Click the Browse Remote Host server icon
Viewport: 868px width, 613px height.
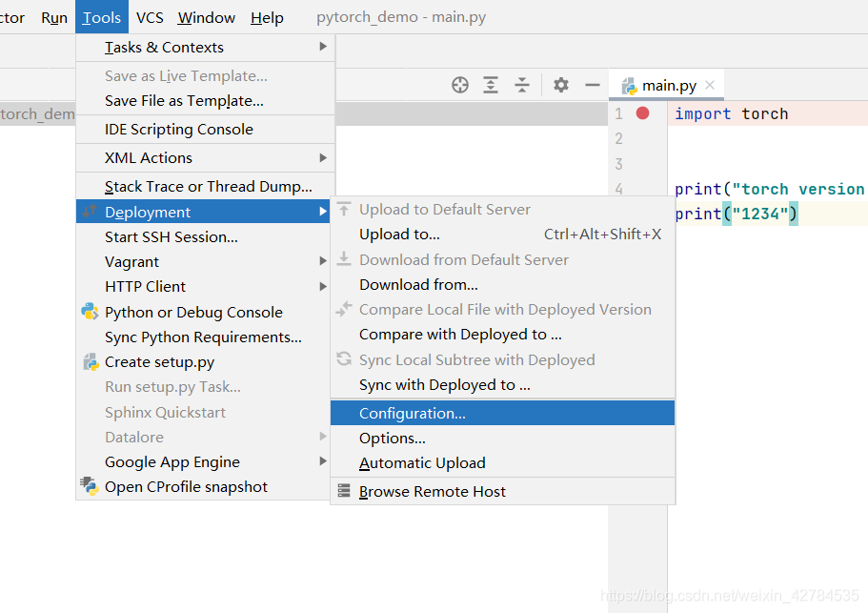click(344, 491)
